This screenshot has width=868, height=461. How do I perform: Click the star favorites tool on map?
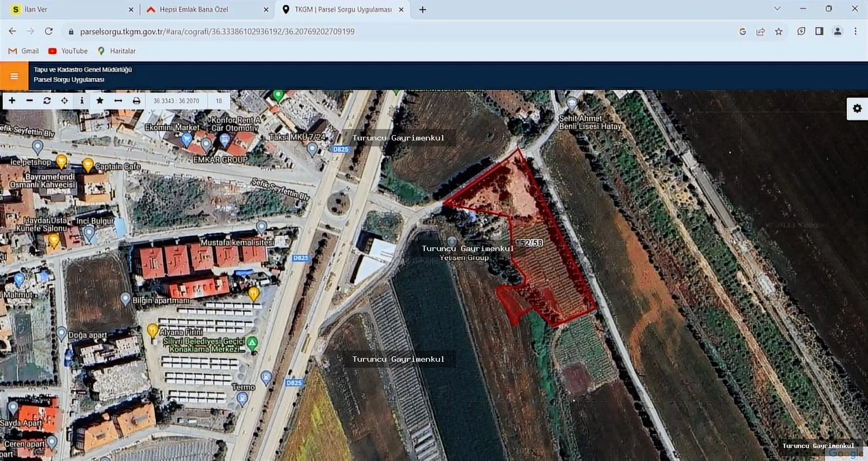click(100, 100)
